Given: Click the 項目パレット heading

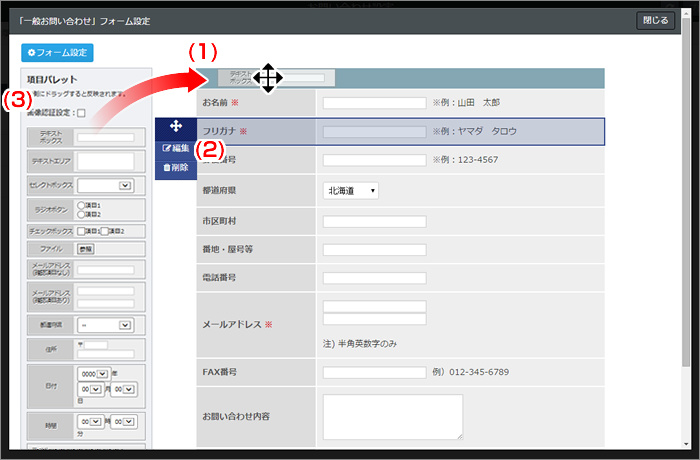Looking at the screenshot, I should (52, 79).
